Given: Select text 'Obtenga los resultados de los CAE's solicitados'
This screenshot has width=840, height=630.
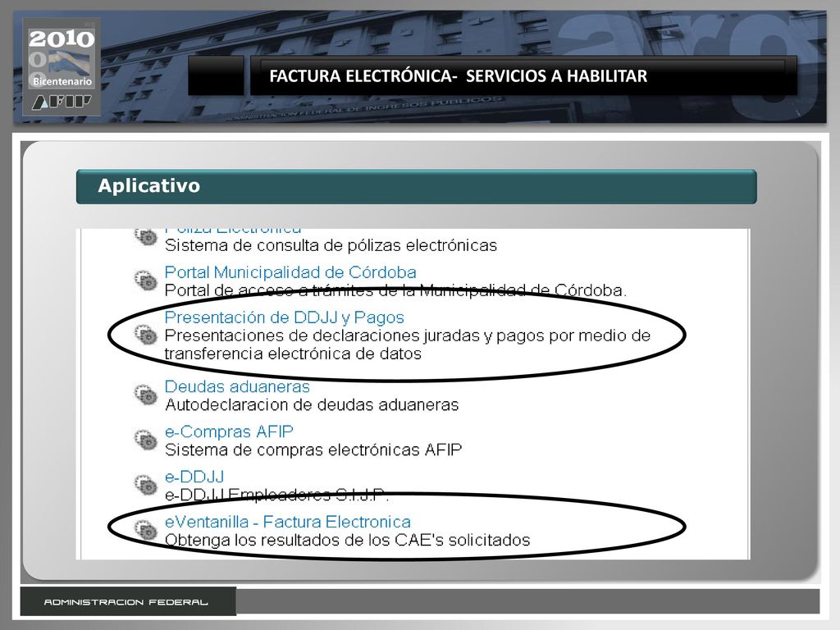Looking at the screenshot, I should (347, 540).
